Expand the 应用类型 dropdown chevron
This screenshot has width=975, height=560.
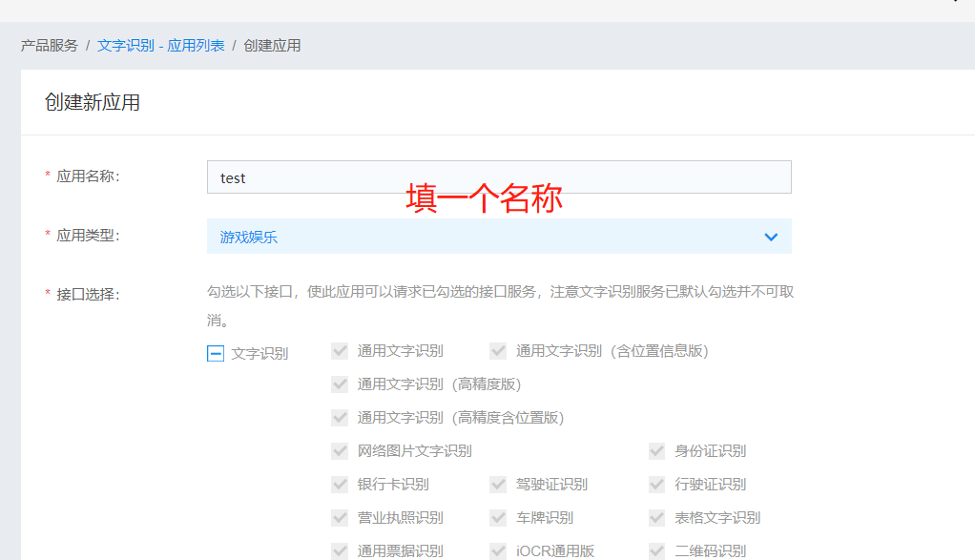(x=771, y=236)
